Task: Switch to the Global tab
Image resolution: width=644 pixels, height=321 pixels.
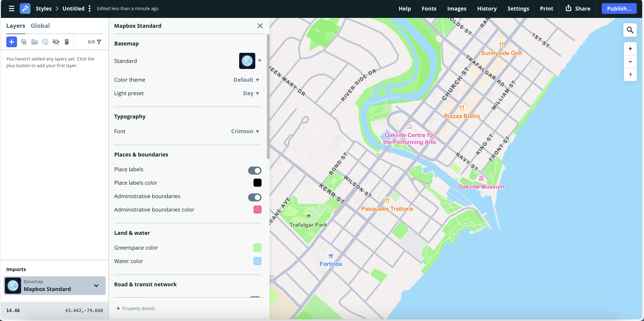Action: click(40, 26)
